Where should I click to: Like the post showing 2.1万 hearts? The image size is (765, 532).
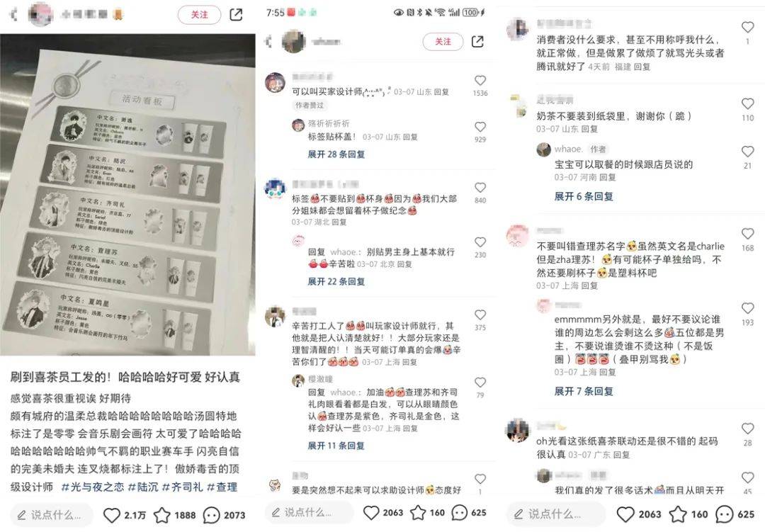coord(112,515)
